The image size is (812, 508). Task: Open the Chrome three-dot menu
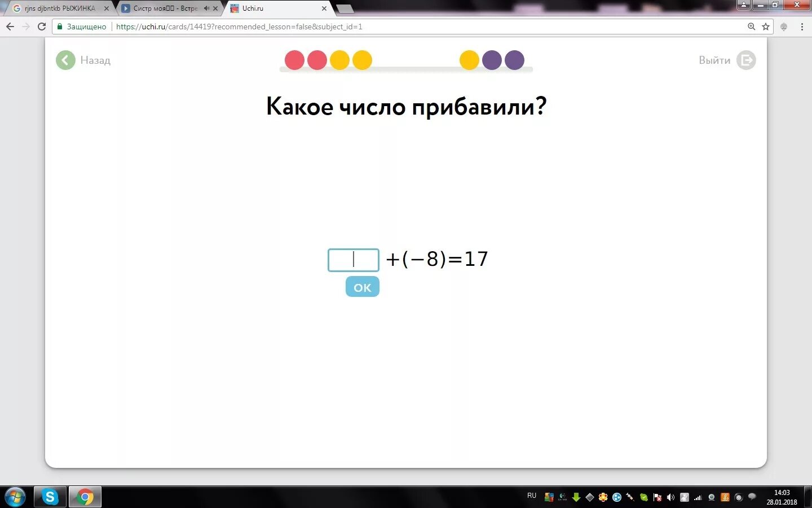[x=802, y=27]
